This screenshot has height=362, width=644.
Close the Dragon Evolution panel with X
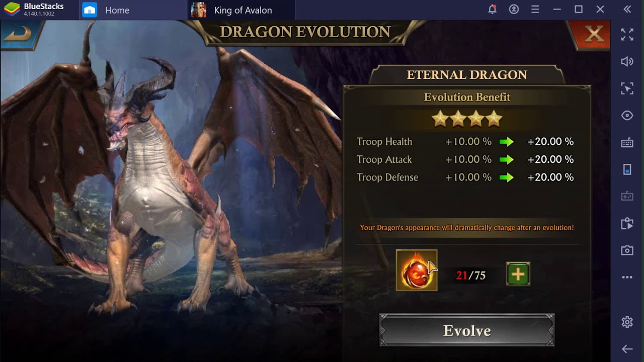tap(594, 34)
